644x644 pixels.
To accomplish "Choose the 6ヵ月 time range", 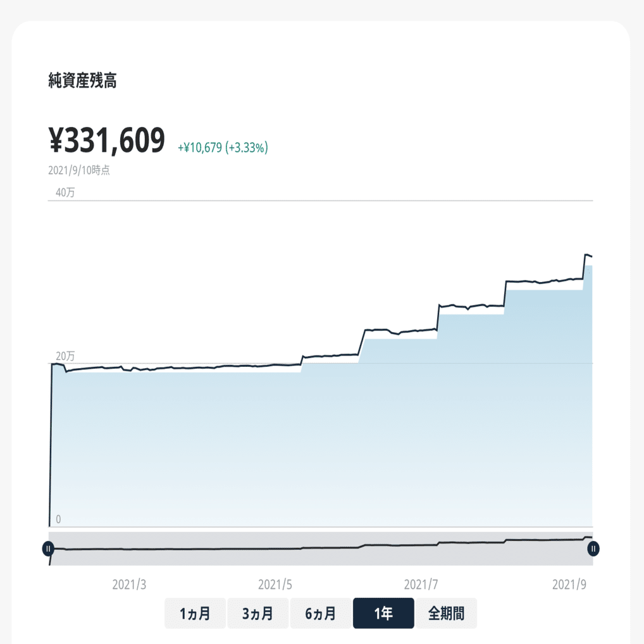I will click(320, 613).
